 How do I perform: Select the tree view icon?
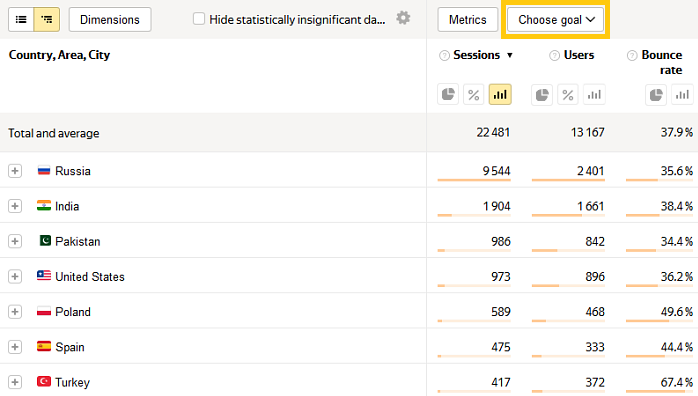47,20
